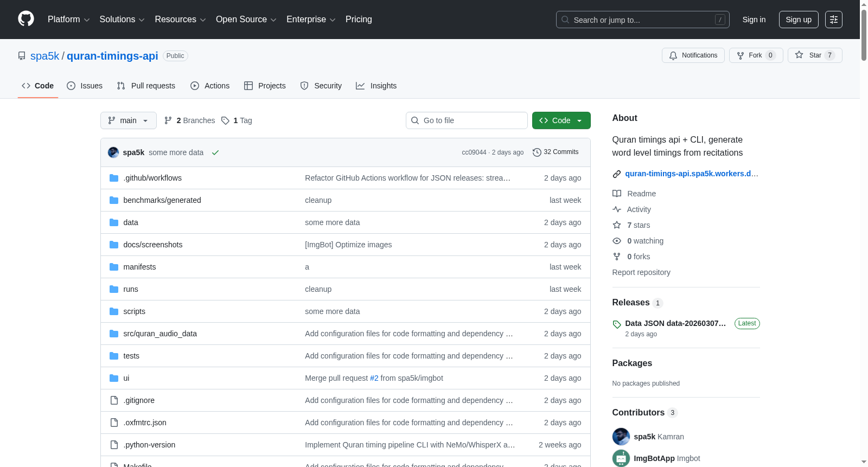Open the Platform dropdown menu
Screen dimensions: 868x467
point(69,20)
